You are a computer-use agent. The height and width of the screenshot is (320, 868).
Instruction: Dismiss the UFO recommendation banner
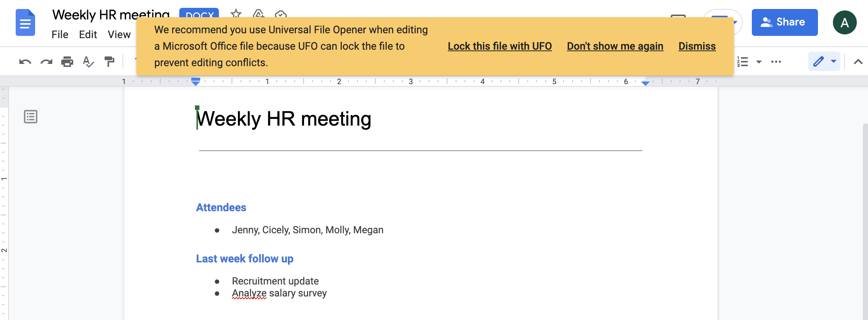point(697,46)
